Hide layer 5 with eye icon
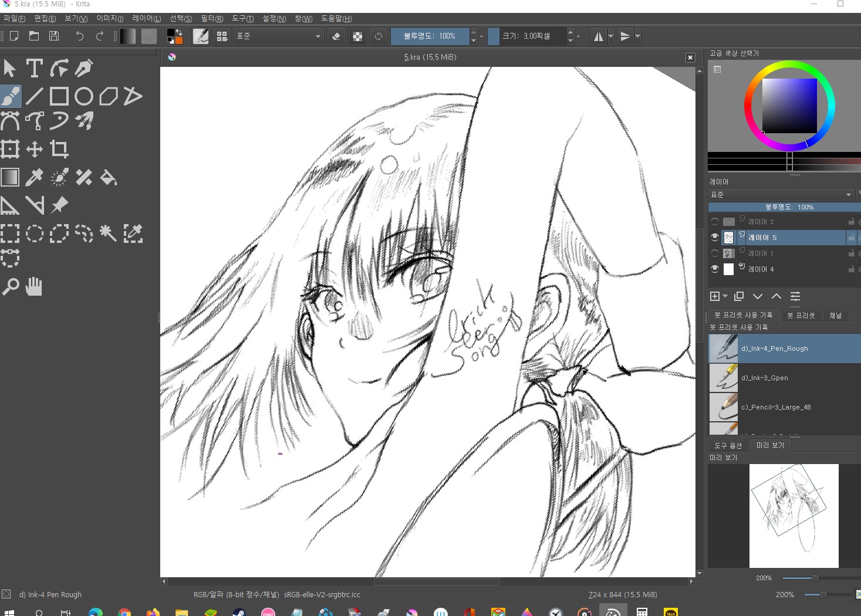The image size is (861, 616). click(715, 238)
